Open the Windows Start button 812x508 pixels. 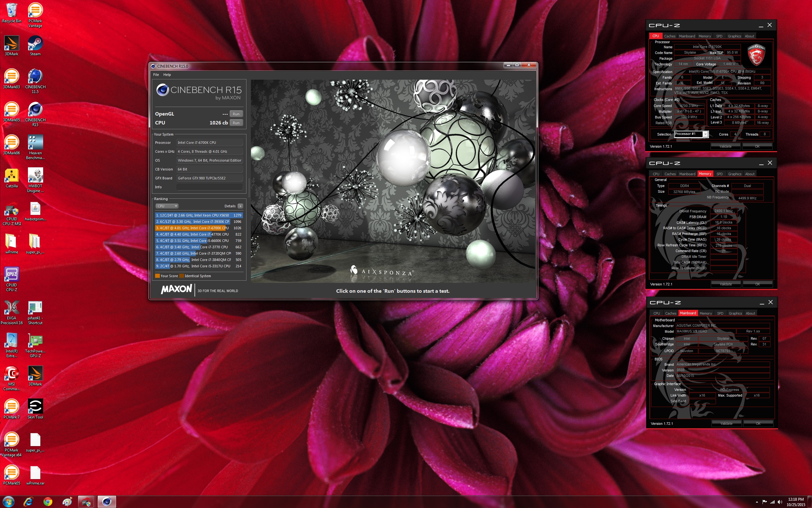click(x=8, y=502)
